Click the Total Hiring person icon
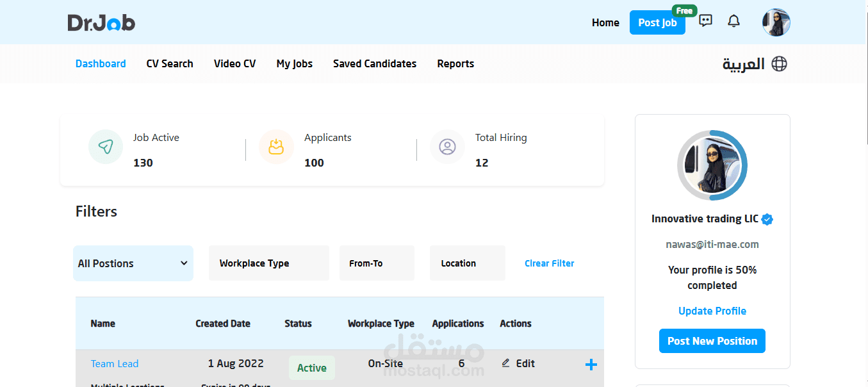The image size is (868, 387). click(447, 147)
